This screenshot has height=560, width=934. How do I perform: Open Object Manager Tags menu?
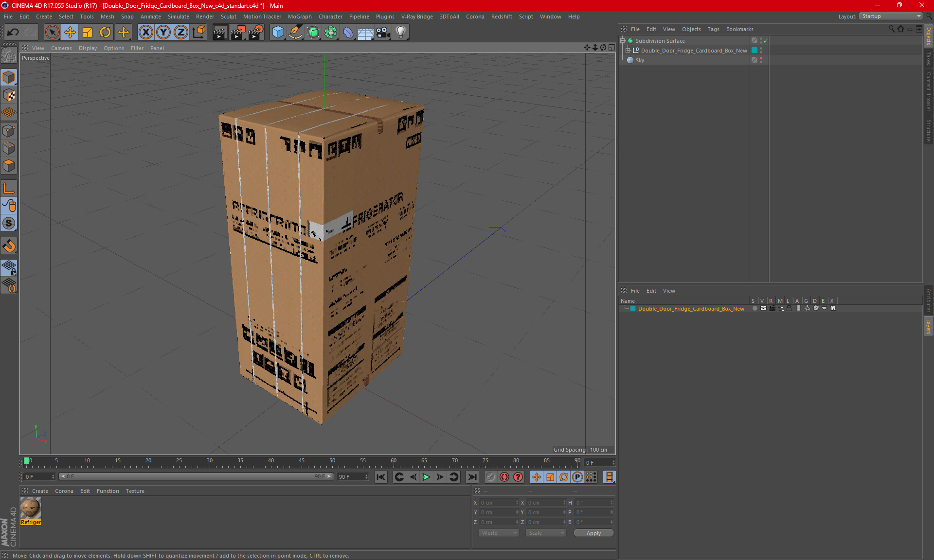click(713, 29)
